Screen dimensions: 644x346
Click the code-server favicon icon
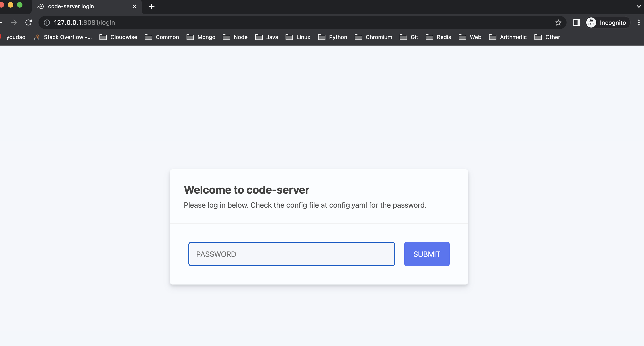(41, 6)
